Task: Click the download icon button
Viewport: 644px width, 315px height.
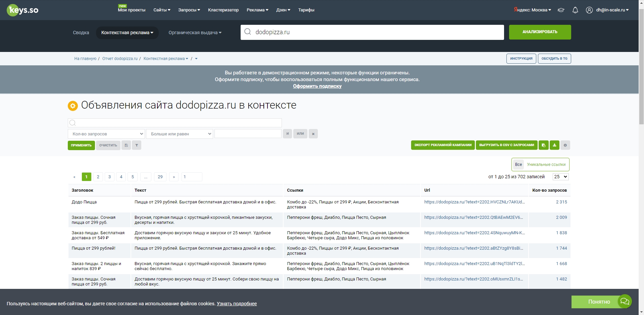Action: pos(554,145)
